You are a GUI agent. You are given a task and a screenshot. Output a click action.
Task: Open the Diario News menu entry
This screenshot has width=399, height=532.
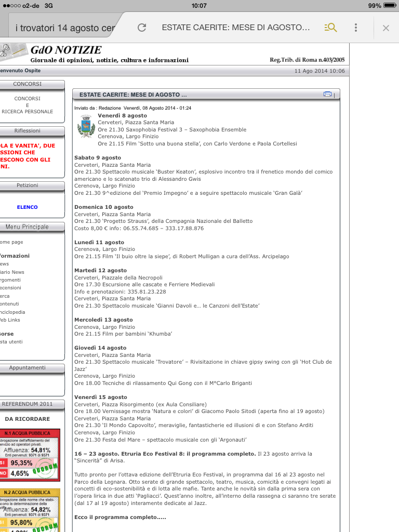click(12, 272)
